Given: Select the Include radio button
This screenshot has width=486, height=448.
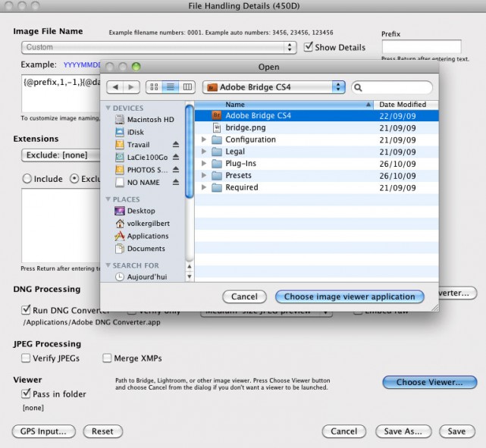Looking at the screenshot, I should (27, 179).
